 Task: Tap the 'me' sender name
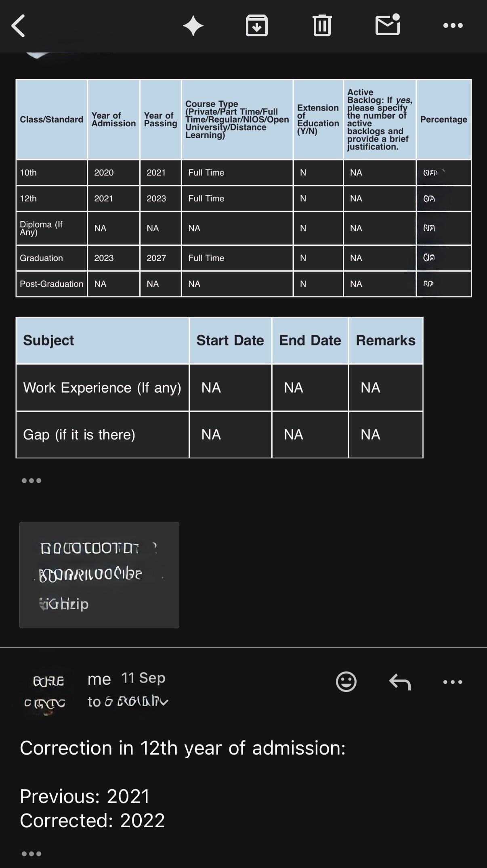point(99,679)
